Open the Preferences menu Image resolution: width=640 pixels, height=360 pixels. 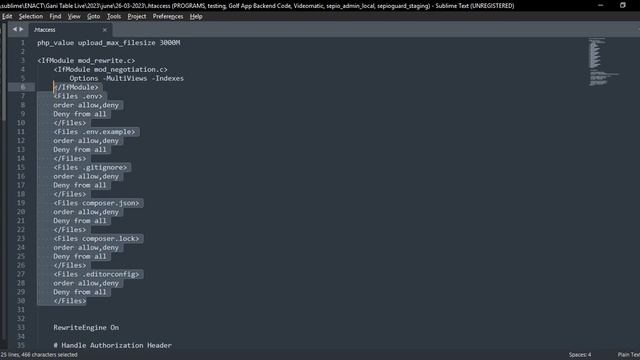tap(168, 17)
